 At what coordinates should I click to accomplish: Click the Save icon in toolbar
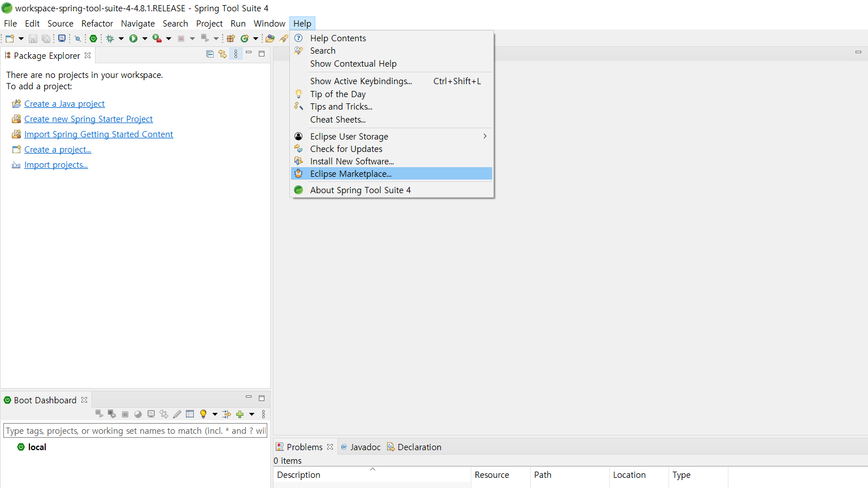point(33,38)
